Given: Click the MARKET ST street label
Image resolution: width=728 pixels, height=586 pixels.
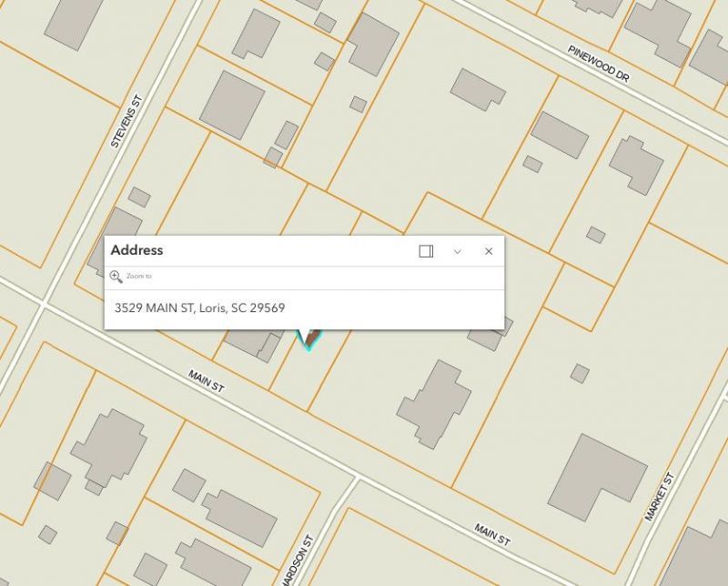Looking at the screenshot, I should tap(659, 497).
